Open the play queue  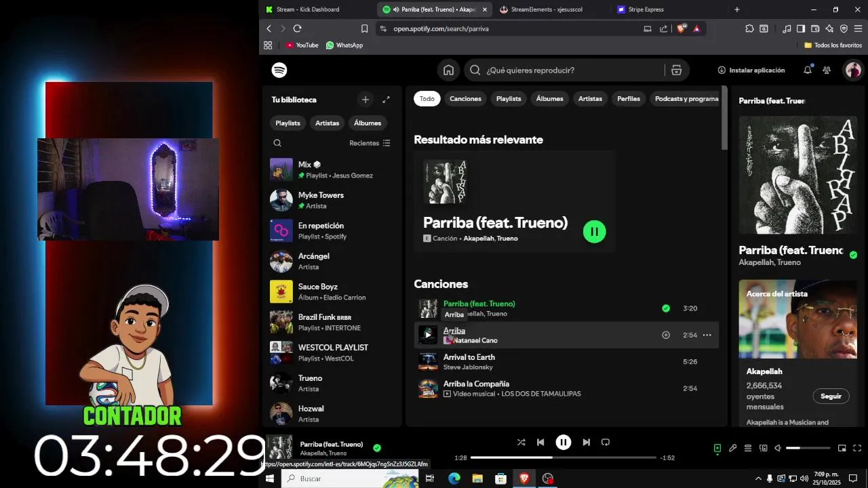[x=748, y=448]
